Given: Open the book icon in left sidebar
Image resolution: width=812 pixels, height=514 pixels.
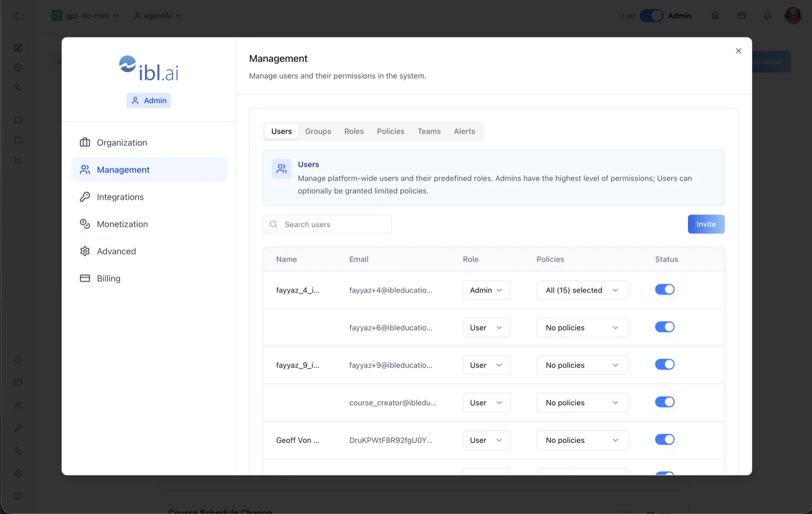Looking at the screenshot, I should coord(18,496).
